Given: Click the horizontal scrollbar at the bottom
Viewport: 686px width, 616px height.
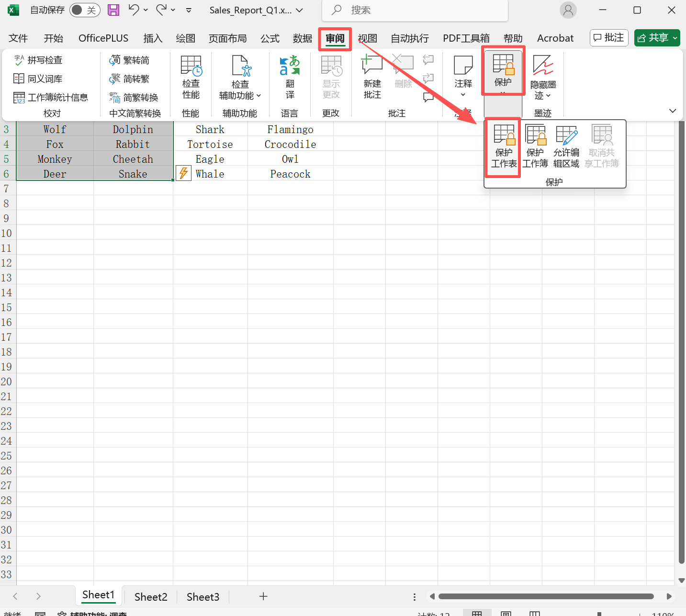Looking at the screenshot, I should tap(546, 596).
